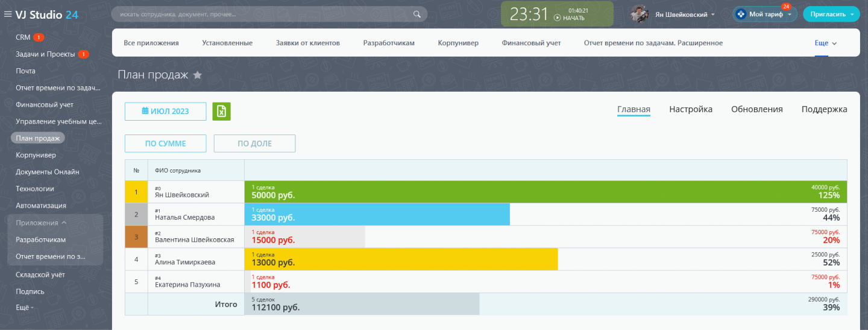Switch view to ПО СУММЕ
Screen dimensions: 868x330
point(165,144)
